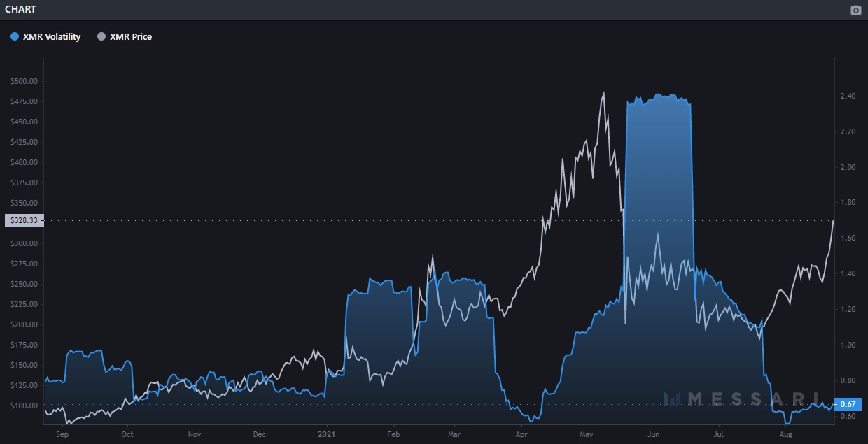Screen dimensions: 868x444
Task: Click the gray XMR Price legend dot
Action: (101, 36)
